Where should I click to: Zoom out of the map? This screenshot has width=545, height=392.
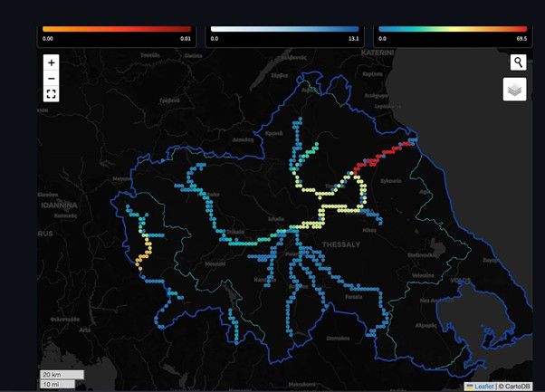52,78
